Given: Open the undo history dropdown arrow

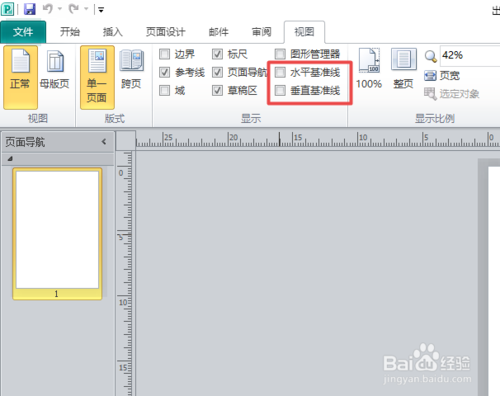Looking at the screenshot, I should point(60,9).
